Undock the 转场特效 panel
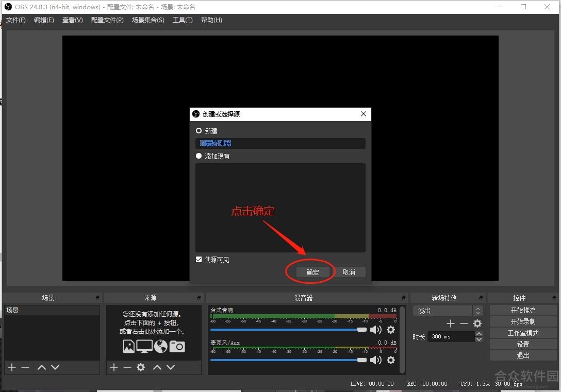The width and height of the screenshot is (561, 392). 481,298
